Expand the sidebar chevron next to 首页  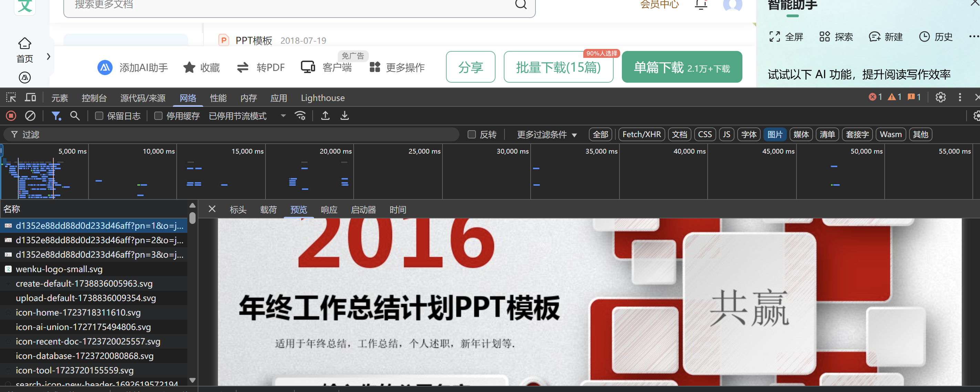(48, 57)
